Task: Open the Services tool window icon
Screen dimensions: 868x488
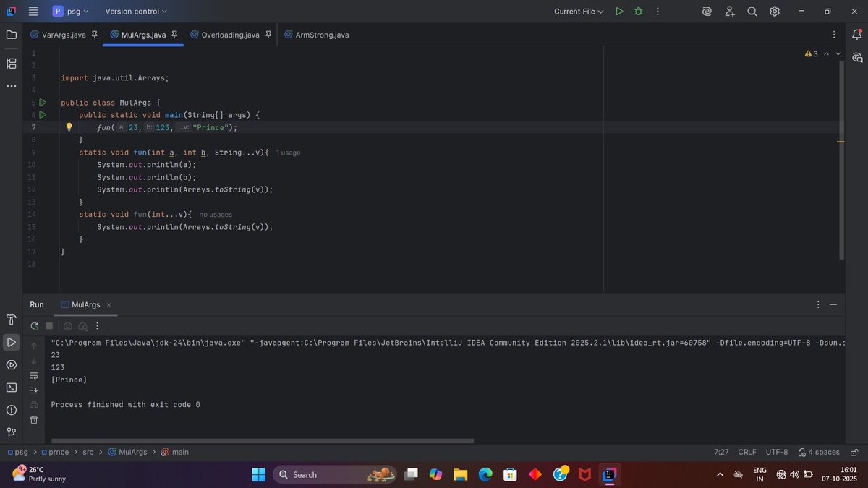Action: [11, 364]
